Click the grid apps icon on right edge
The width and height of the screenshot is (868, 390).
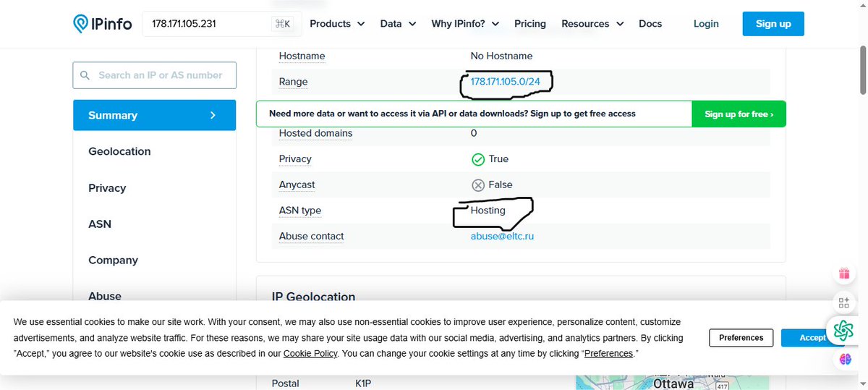click(844, 302)
